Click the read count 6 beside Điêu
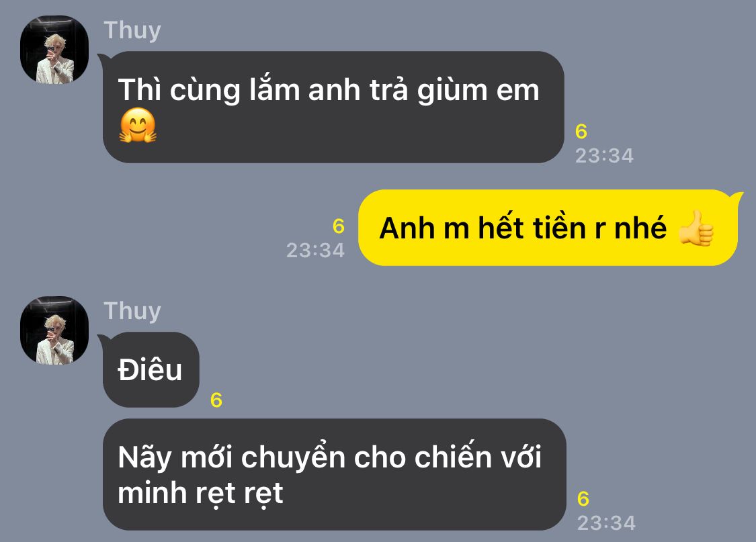This screenshot has height=542, width=756. [x=216, y=400]
